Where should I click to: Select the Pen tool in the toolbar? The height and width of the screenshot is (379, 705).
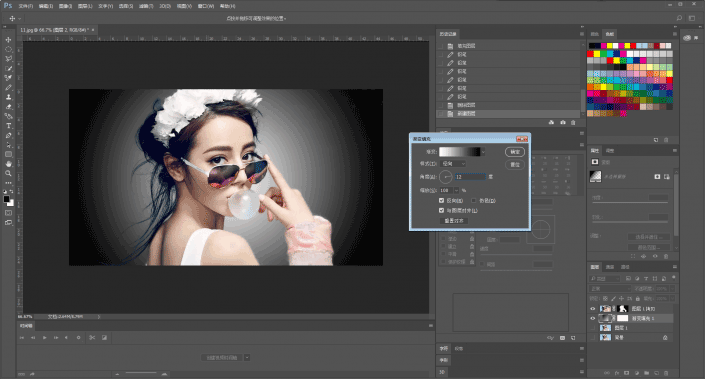[8, 135]
